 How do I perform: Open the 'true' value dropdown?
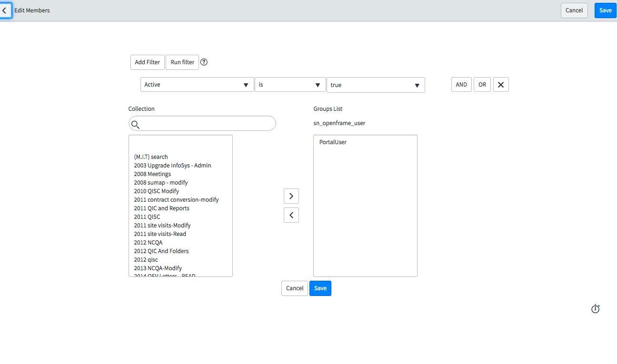[x=375, y=85]
